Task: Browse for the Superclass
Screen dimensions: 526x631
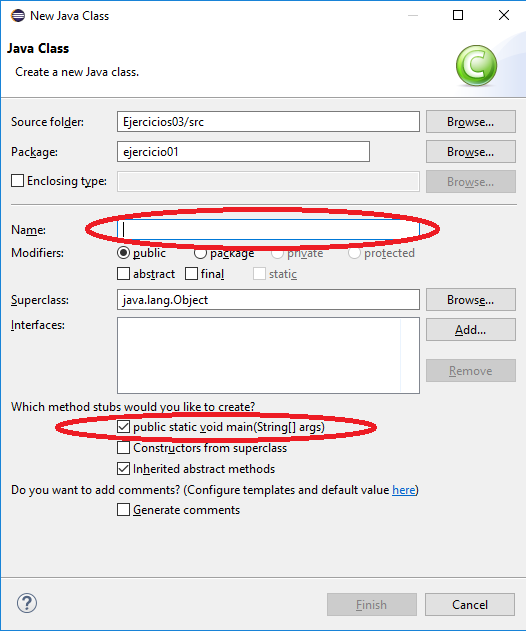Action: point(471,299)
